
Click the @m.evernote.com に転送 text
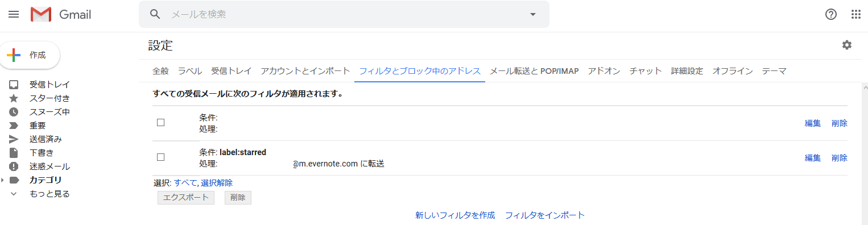[x=338, y=164]
